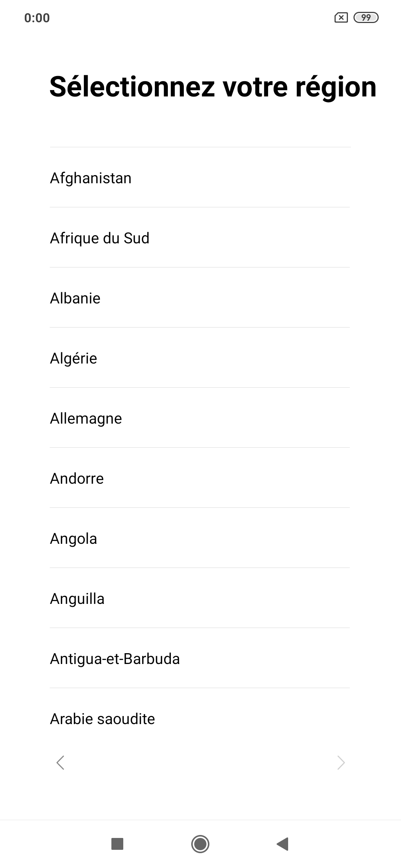Tap the back chevron arrow
Viewport: 401px width, 868px height.
60,763
